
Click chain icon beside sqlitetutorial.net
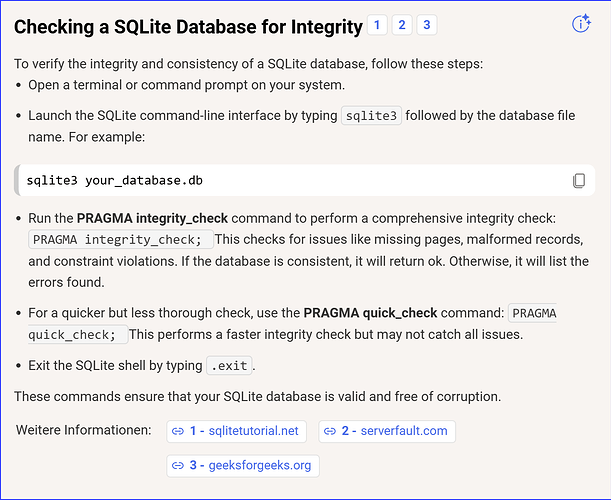tap(178, 431)
